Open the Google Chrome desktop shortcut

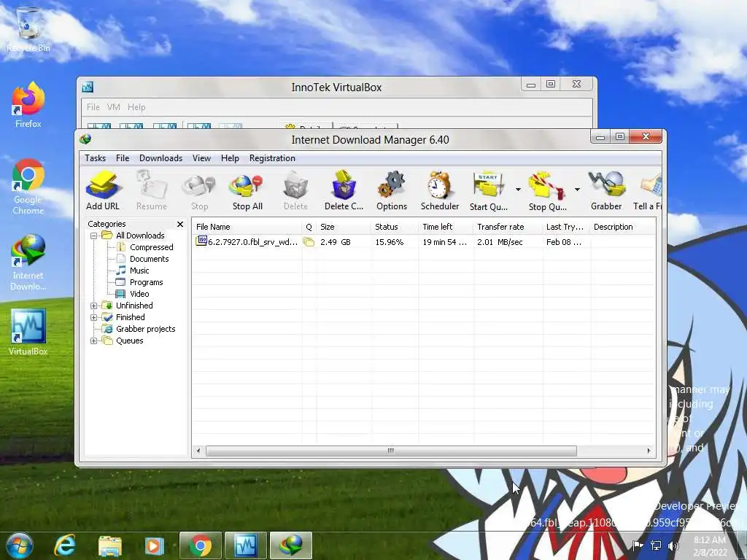[x=28, y=187]
